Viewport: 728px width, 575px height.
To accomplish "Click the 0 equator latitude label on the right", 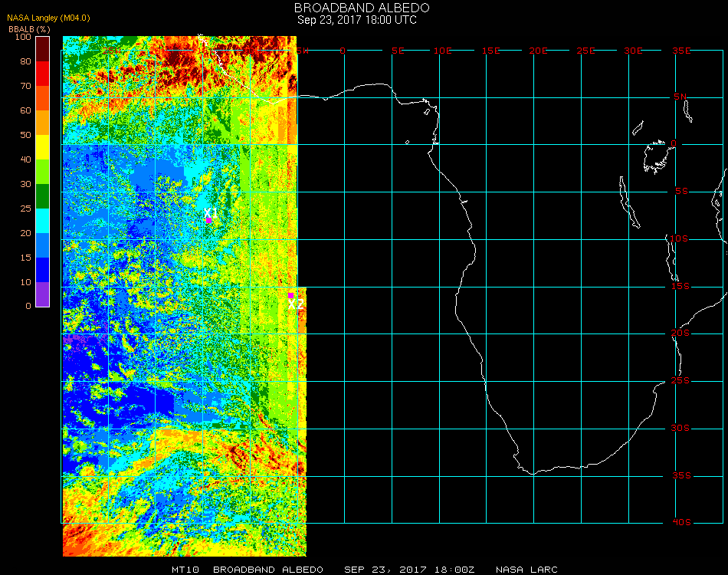I will [x=674, y=143].
